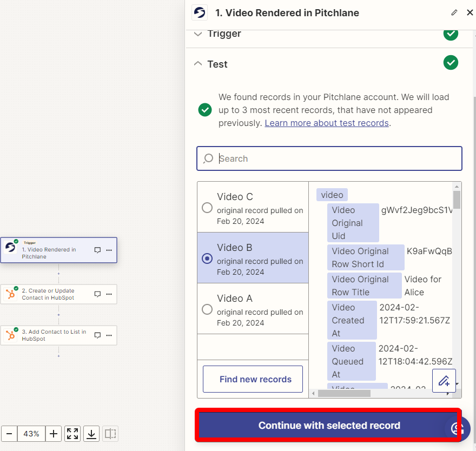
Task: Click the 43% zoom level display
Action: (31, 434)
